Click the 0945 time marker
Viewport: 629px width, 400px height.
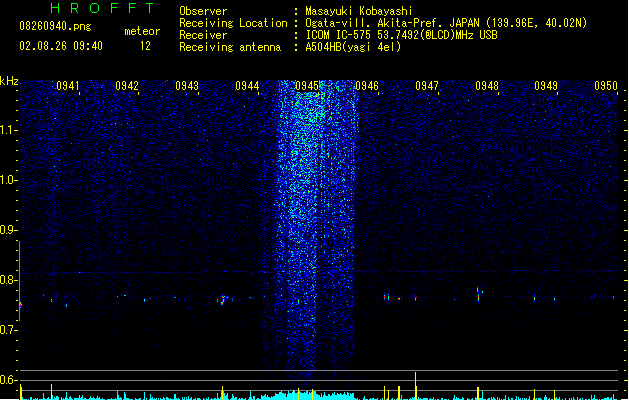(x=307, y=86)
